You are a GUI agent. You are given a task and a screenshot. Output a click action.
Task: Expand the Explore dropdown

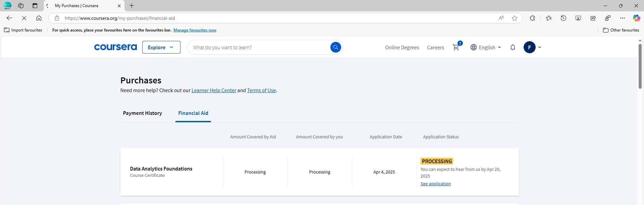161,47
